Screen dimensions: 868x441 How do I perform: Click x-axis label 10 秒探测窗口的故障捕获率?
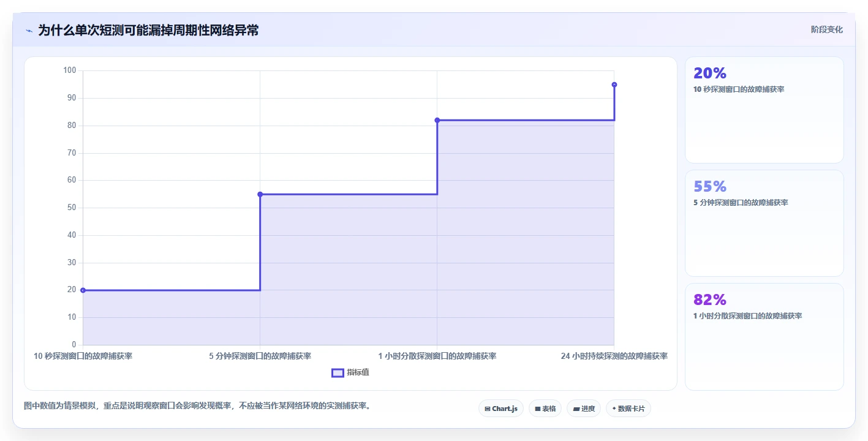tap(83, 356)
